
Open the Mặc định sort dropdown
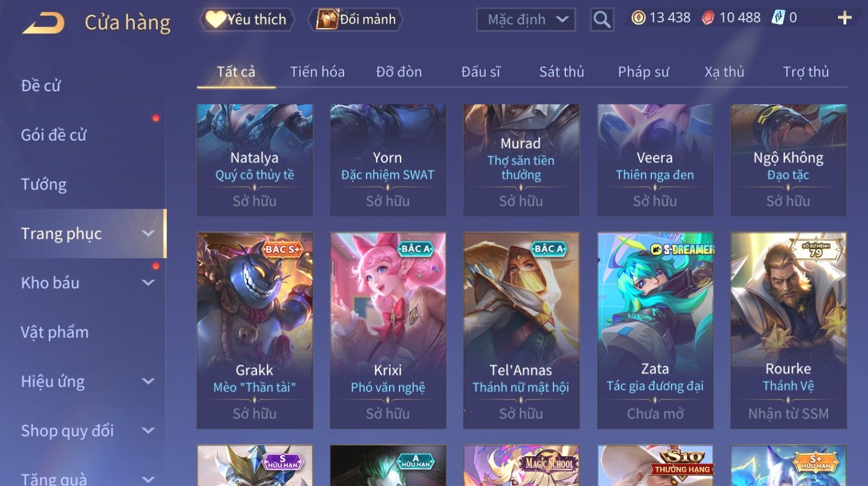(x=526, y=20)
